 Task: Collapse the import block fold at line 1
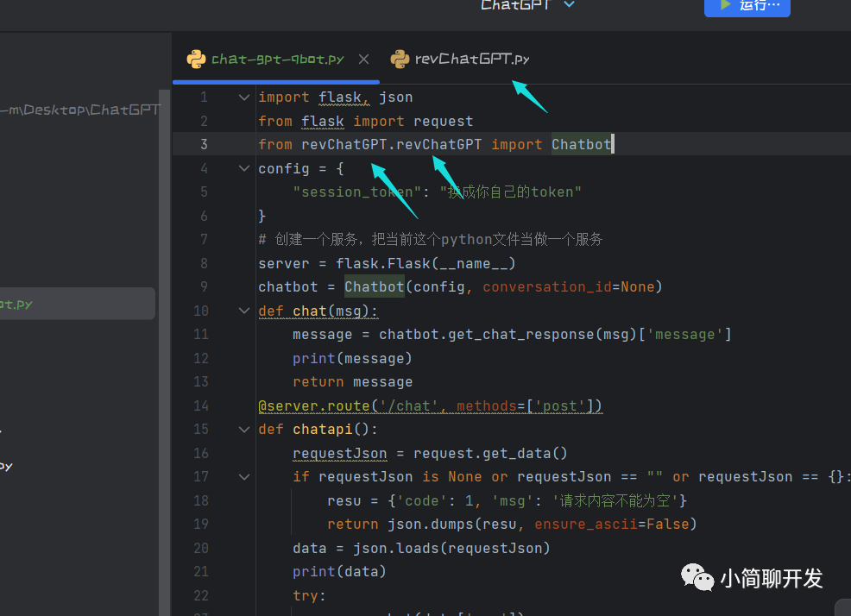tap(244, 97)
